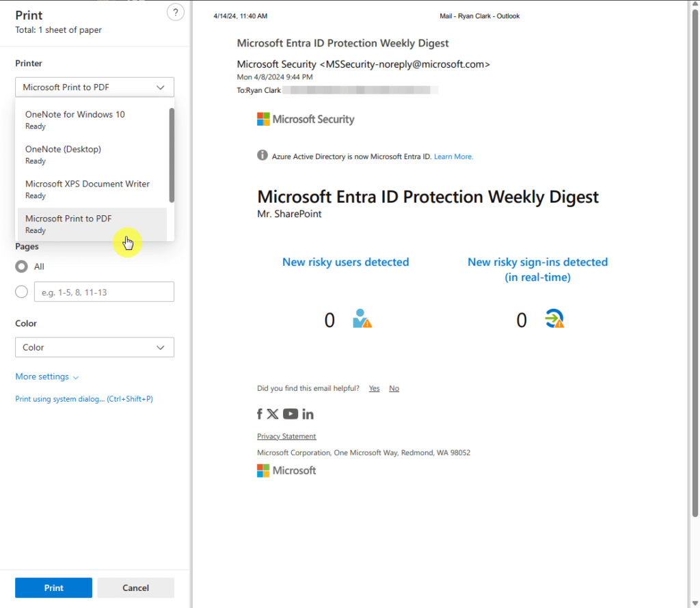Click the preview pane vertical scrollbar
Image resolution: width=700 pixels, height=608 pixels.
pos(695,263)
